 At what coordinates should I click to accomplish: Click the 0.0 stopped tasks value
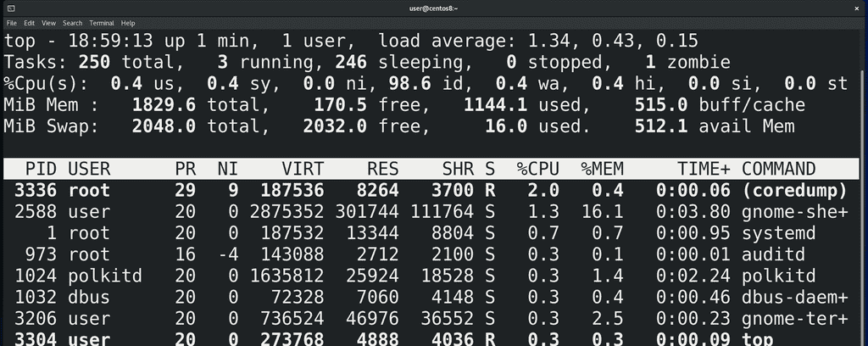(511, 62)
